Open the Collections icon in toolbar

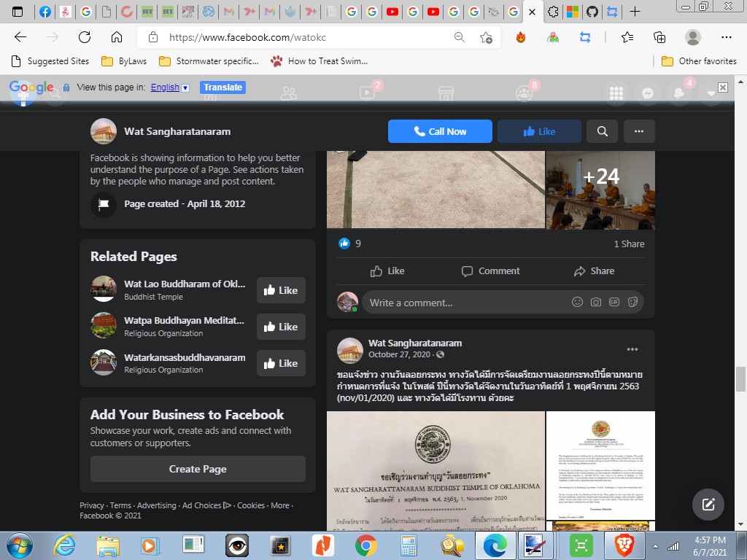(x=659, y=37)
